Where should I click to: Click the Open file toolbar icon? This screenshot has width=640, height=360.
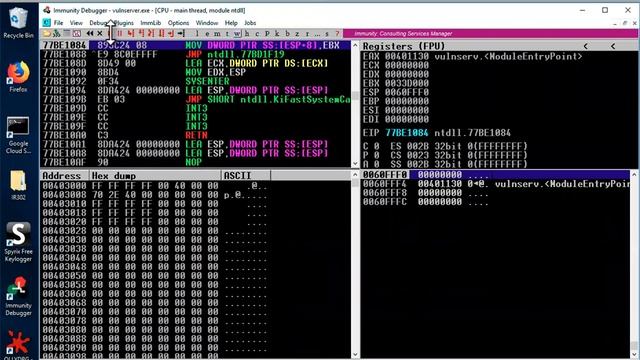[47, 33]
